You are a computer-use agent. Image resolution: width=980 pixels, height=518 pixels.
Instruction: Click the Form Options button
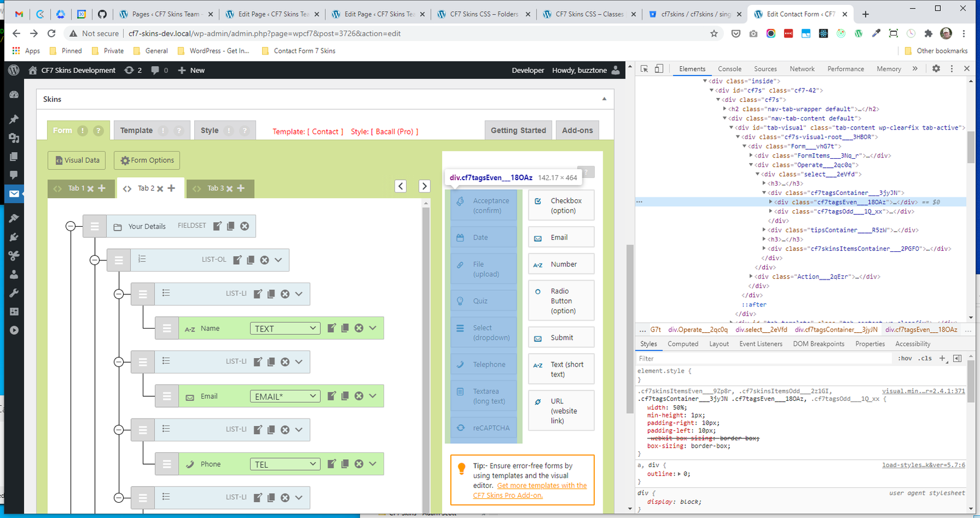tap(147, 161)
